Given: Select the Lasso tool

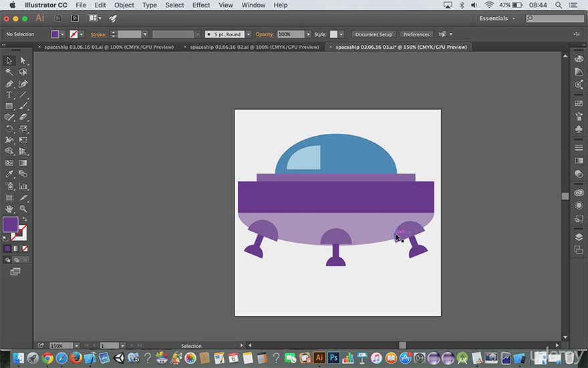Looking at the screenshot, I should [23, 72].
